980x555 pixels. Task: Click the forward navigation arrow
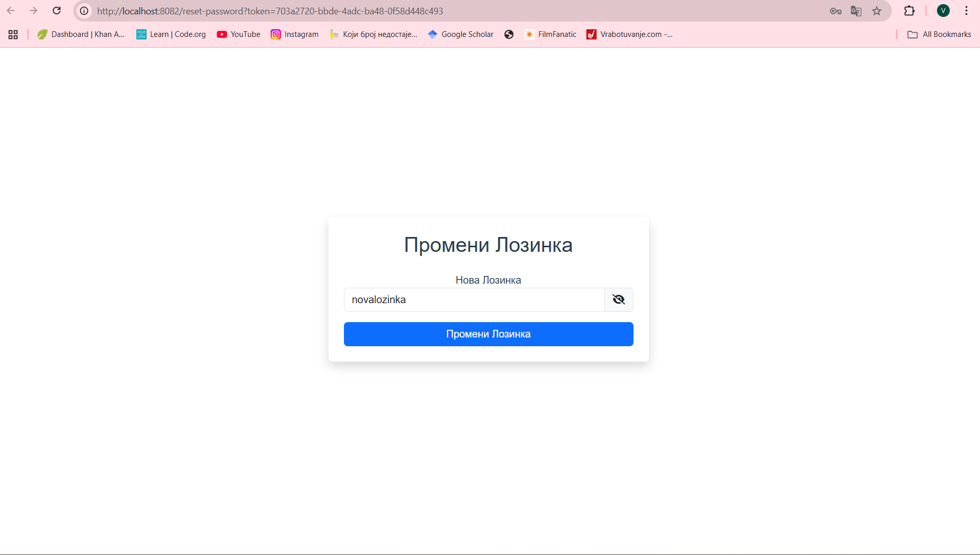33,11
